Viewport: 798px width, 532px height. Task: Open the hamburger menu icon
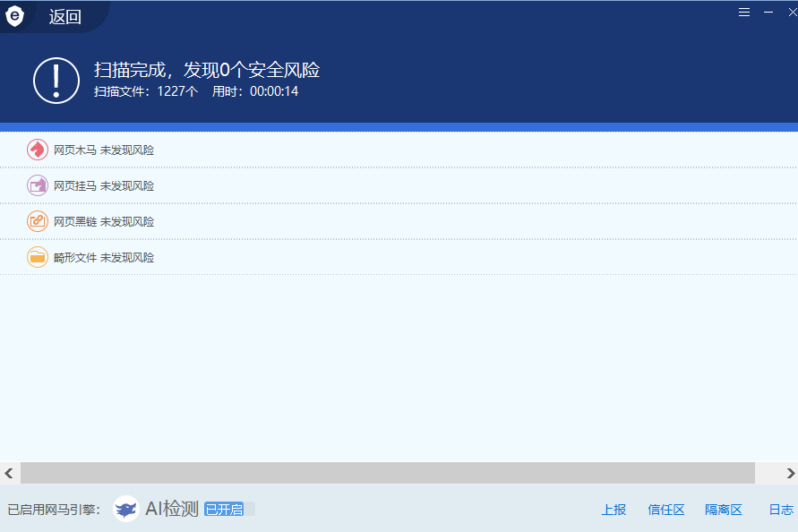tap(744, 13)
